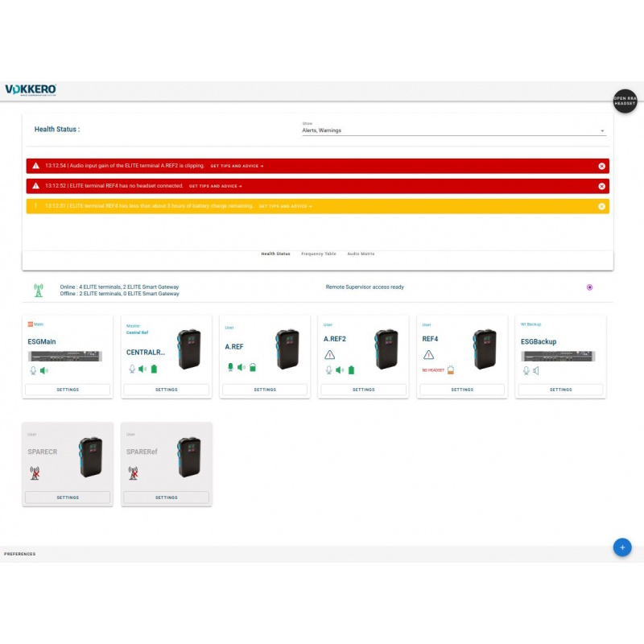The width and height of the screenshot is (644, 644).
Task: Click battery icon on CENTRALR card
Action: pos(154,369)
